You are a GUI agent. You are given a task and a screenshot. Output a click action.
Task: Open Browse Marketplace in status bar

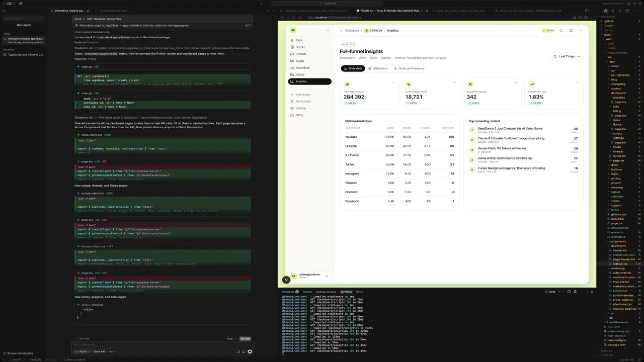click(18, 353)
